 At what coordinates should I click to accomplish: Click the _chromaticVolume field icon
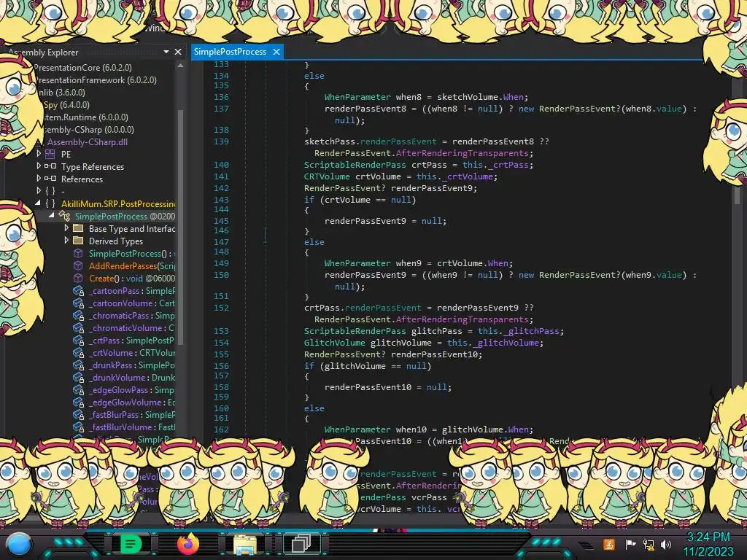click(79, 327)
